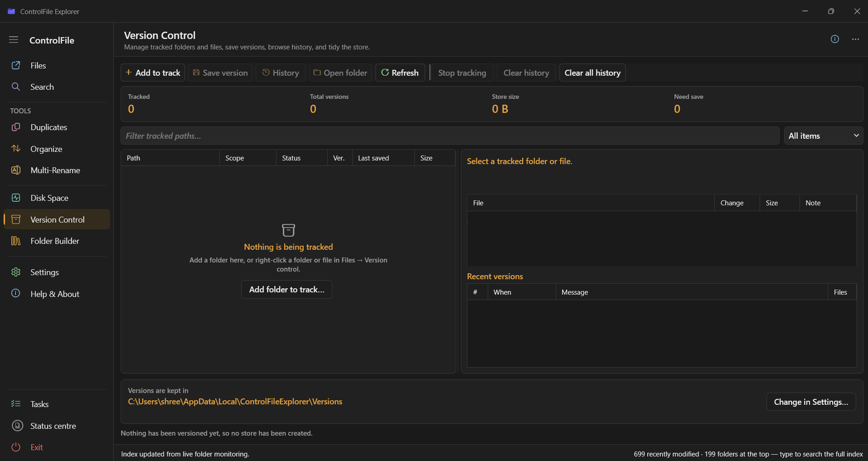Click the Message column header
Screen dimensions: 868x461
(x=692, y=292)
